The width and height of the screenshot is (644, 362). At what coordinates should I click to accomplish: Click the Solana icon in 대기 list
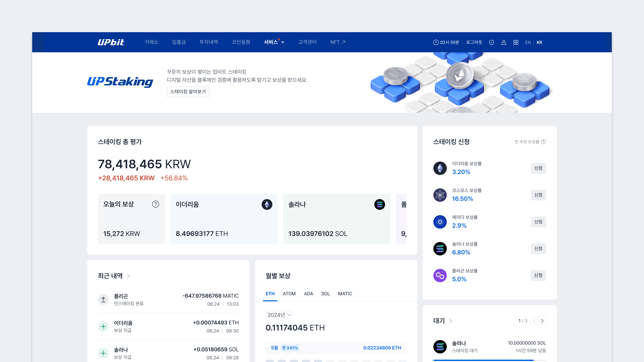tap(440, 347)
